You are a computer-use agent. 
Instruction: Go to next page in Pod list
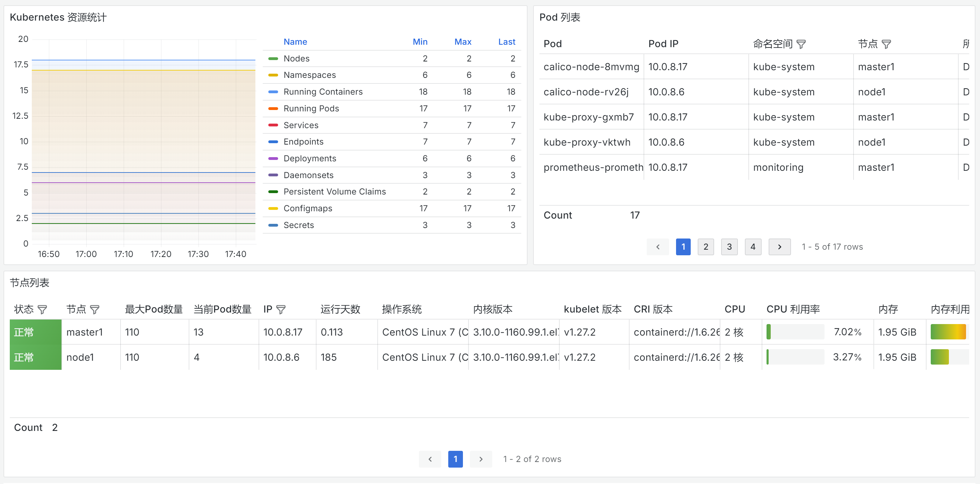(x=779, y=247)
